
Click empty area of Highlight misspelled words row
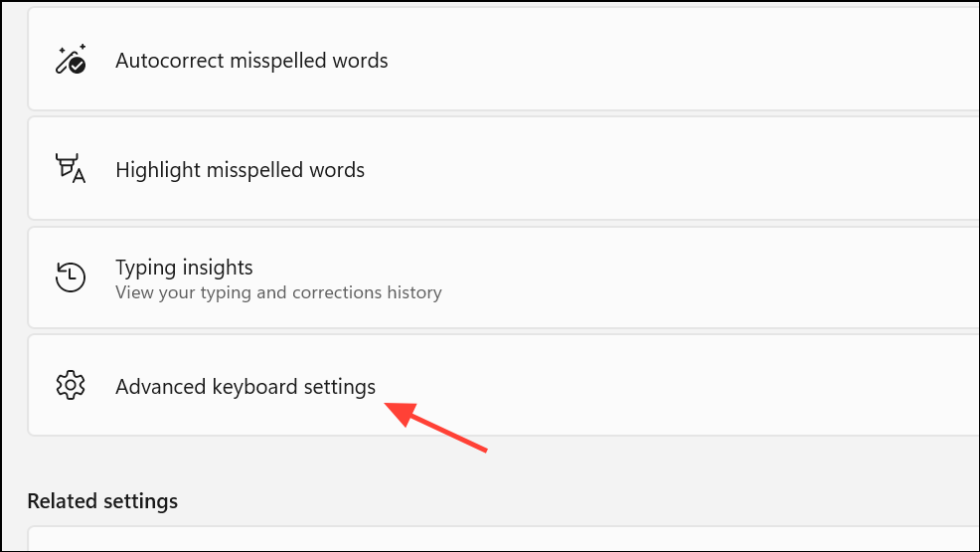coord(696,169)
